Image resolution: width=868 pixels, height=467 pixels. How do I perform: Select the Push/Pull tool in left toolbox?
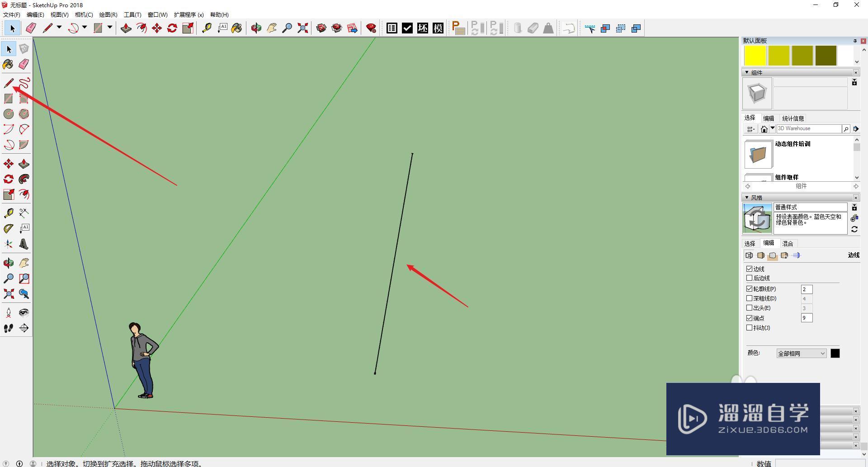[x=24, y=164]
